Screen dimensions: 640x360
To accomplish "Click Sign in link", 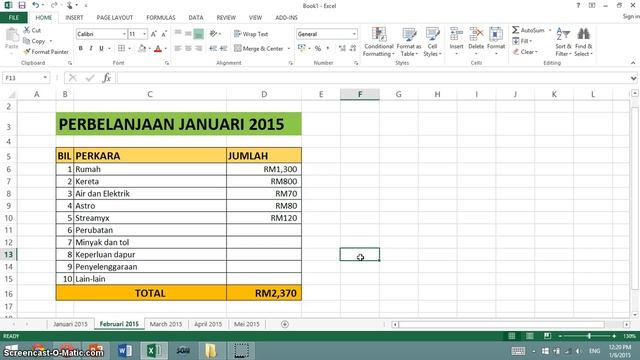I will pos(631,16).
